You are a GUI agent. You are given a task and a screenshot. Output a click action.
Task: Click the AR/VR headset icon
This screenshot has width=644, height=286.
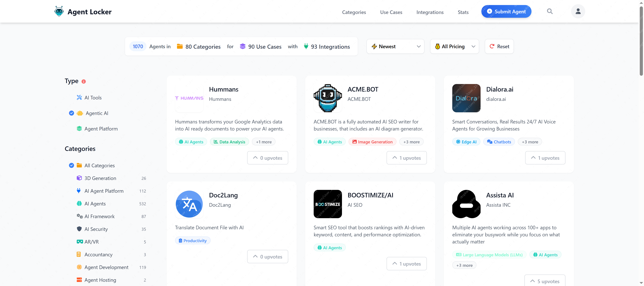[x=80, y=242]
